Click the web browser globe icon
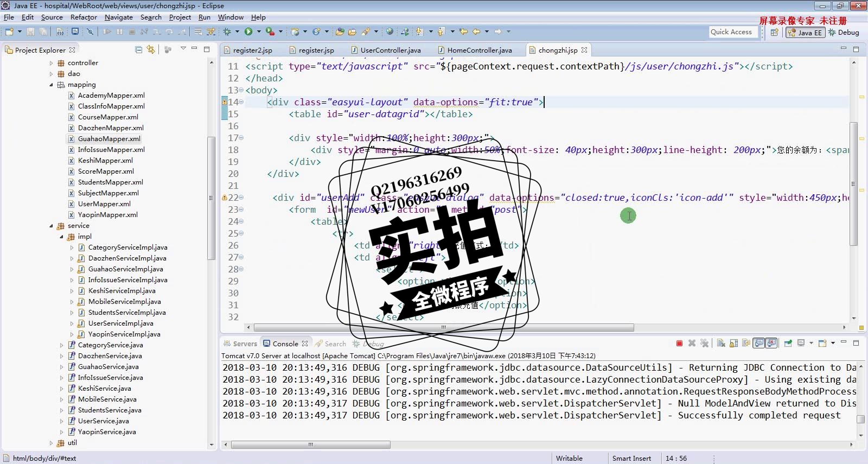 pyautogui.click(x=390, y=31)
